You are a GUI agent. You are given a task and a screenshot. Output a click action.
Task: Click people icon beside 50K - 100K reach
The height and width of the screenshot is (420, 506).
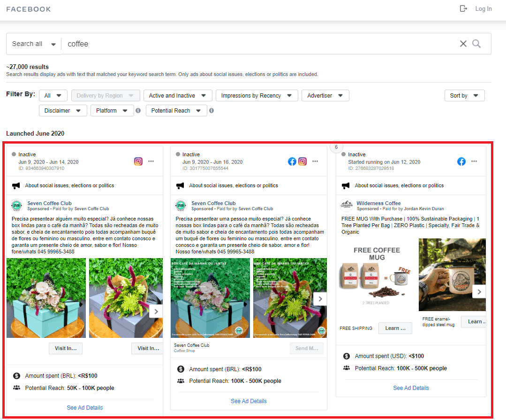16,388
